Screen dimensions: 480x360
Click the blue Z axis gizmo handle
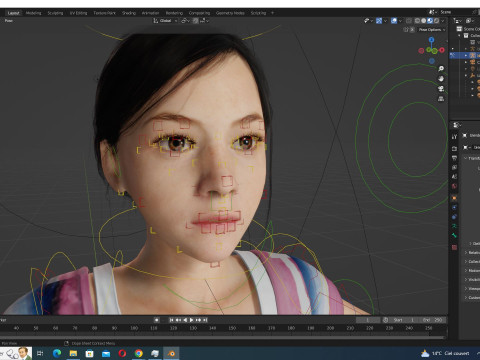(432, 40)
